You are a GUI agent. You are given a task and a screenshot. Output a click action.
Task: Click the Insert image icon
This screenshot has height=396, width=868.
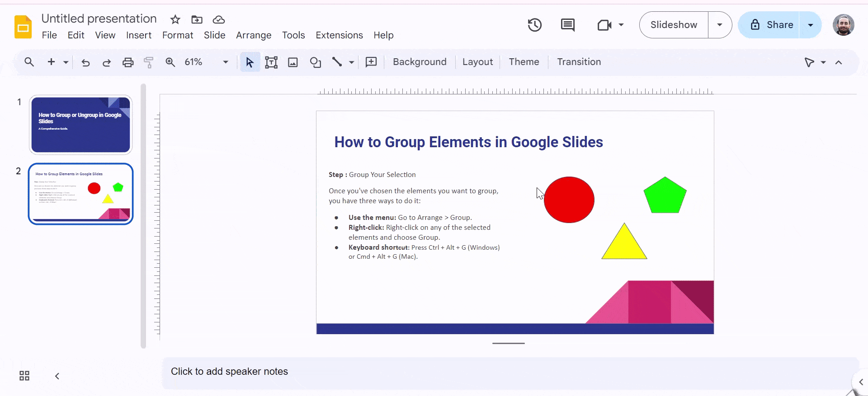[x=293, y=62]
